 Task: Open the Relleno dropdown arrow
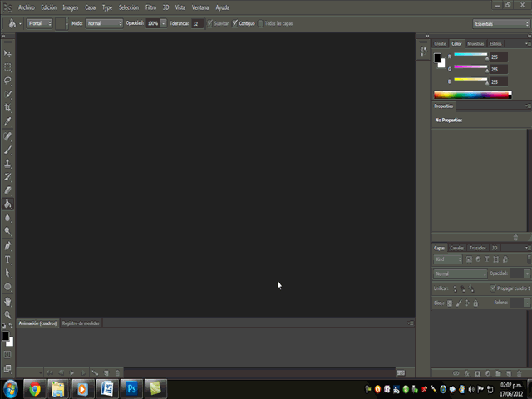point(527,303)
